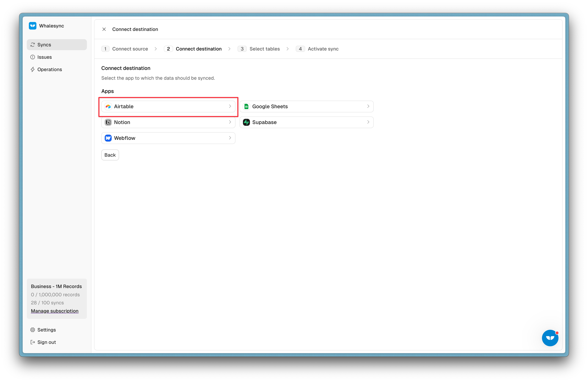
Task: Choose Supabase as destination app
Action: point(306,122)
